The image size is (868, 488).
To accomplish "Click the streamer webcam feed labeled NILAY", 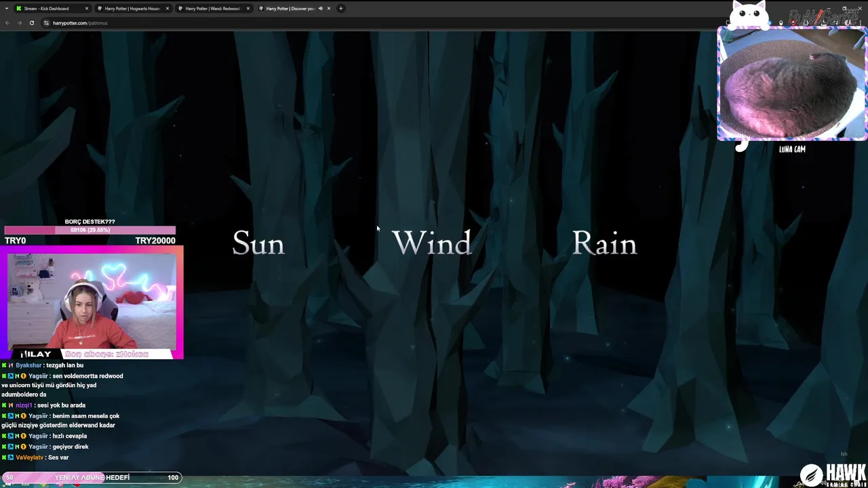I will [x=92, y=301].
